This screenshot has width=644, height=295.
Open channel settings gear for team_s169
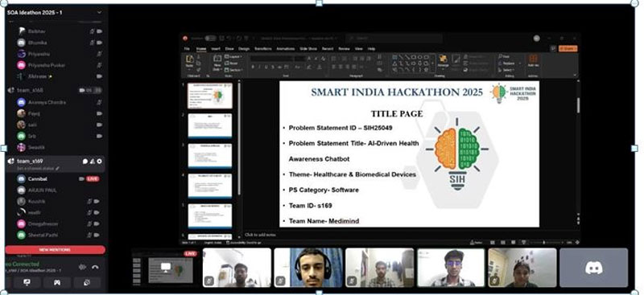coord(99,162)
